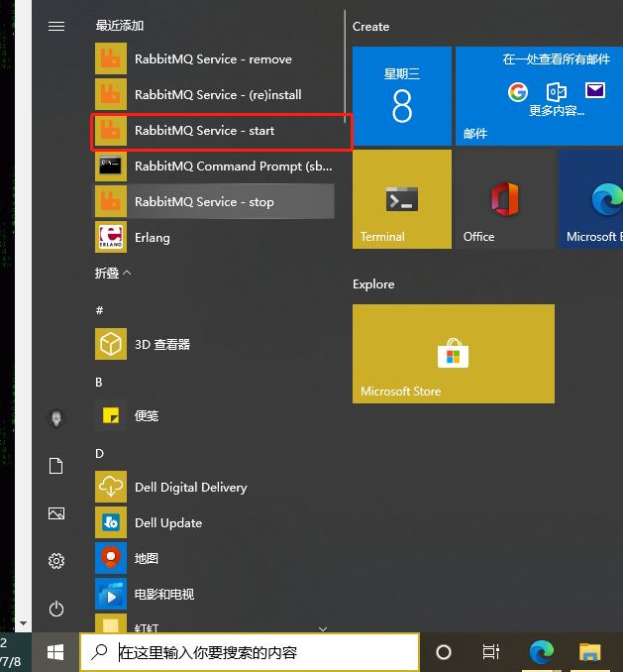Click the B letter group header
The image size is (623, 672).
click(99, 382)
